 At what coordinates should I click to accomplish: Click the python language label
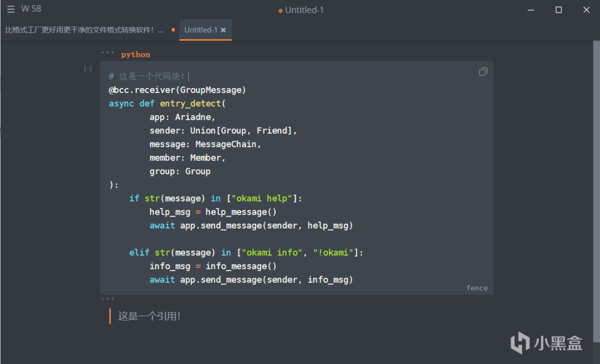[135, 54]
